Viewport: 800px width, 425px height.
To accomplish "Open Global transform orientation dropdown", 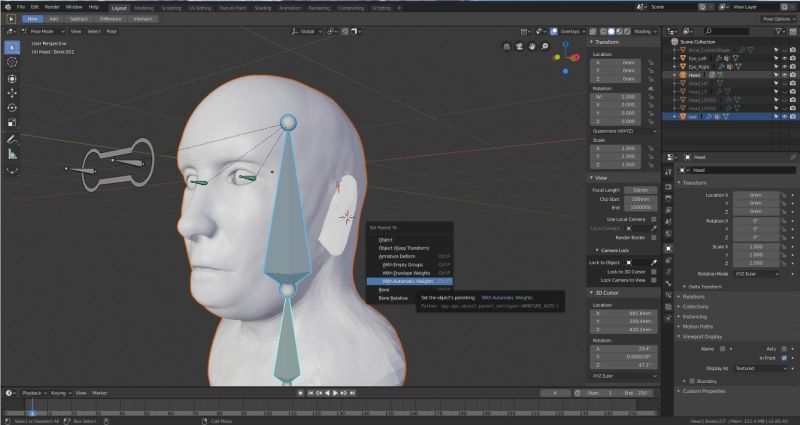I will [x=307, y=32].
